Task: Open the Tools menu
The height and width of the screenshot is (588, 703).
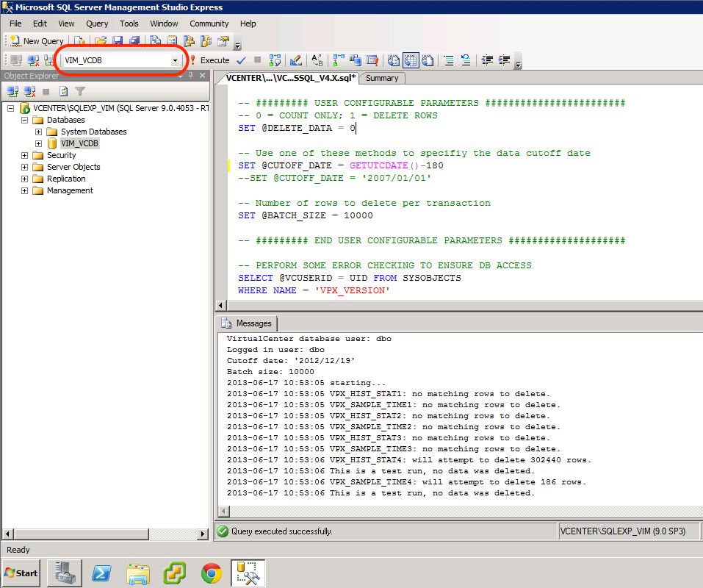Action: [129, 24]
